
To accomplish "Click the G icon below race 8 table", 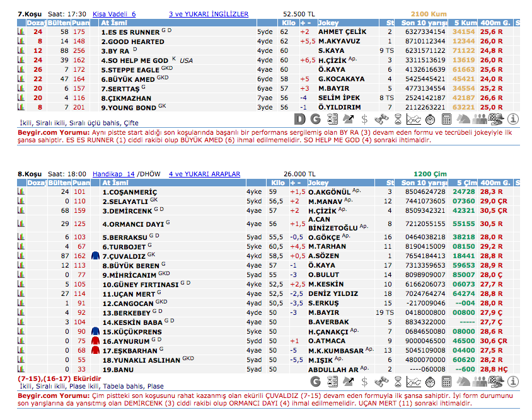I will 316,382.
